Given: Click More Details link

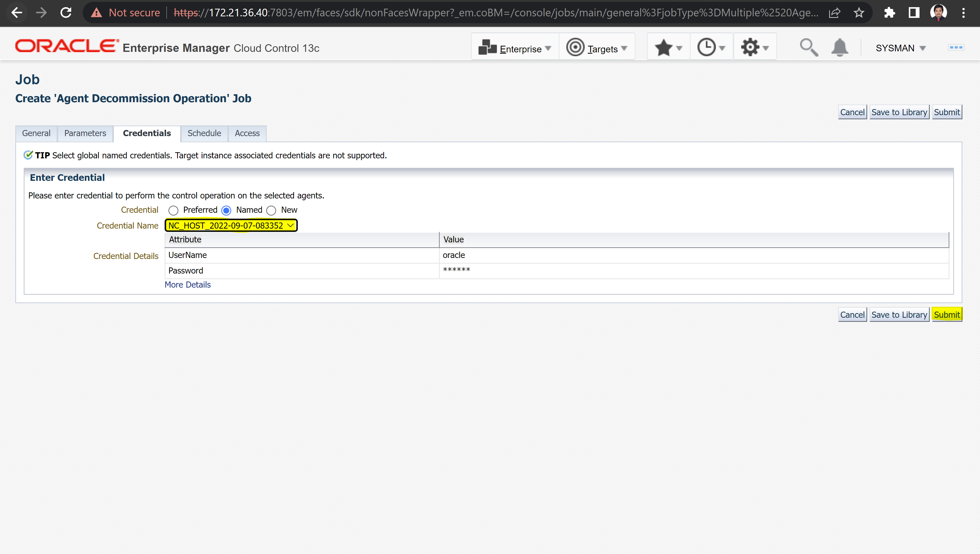Looking at the screenshot, I should pyautogui.click(x=188, y=285).
